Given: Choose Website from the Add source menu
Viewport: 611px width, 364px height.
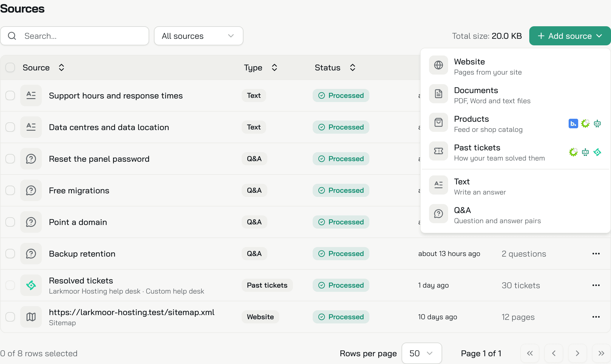Looking at the screenshot, I should tap(515, 66).
